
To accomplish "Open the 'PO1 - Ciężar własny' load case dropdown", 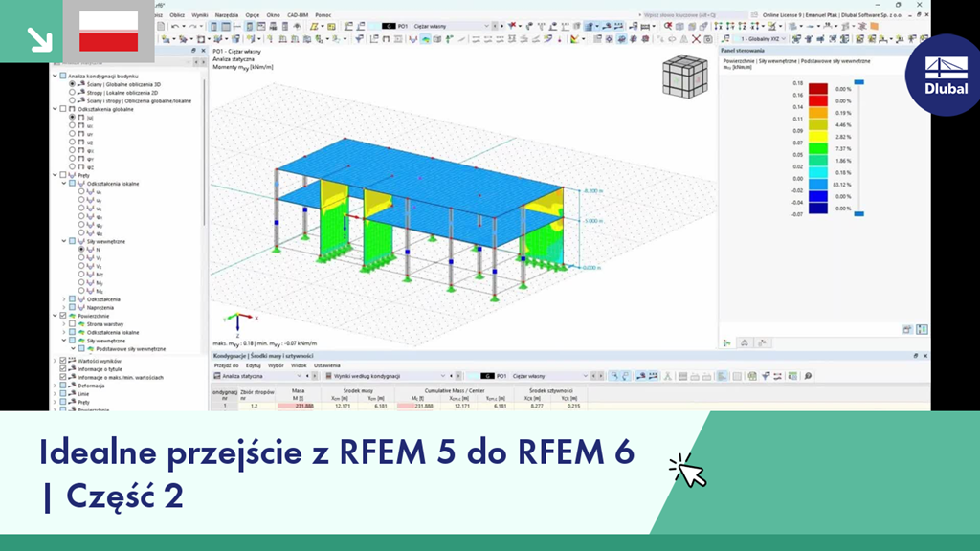I will click(x=486, y=27).
